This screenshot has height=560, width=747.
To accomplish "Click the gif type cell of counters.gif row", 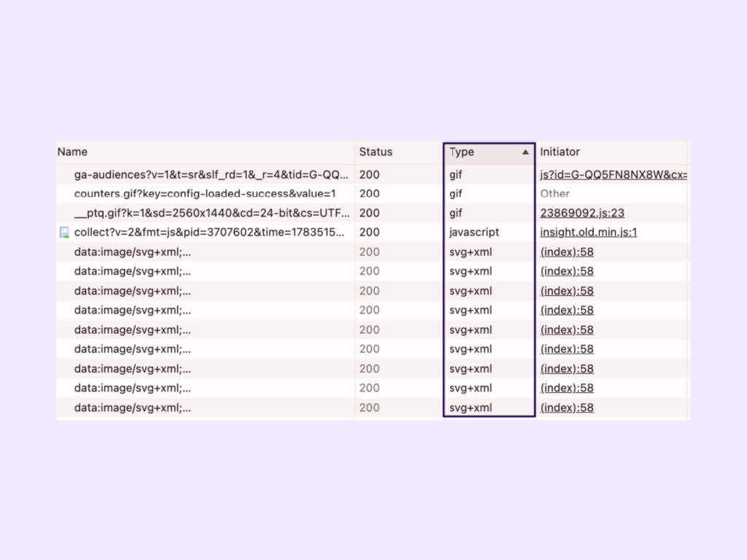I will (x=455, y=194).
